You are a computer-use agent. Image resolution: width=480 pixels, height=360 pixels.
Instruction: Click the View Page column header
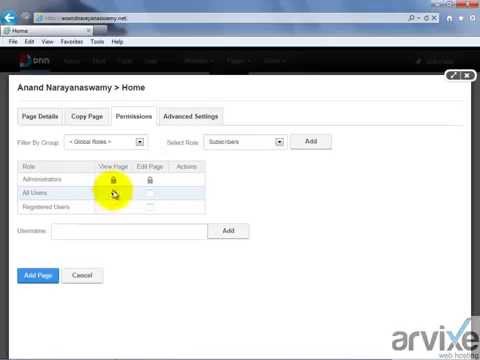point(113,166)
